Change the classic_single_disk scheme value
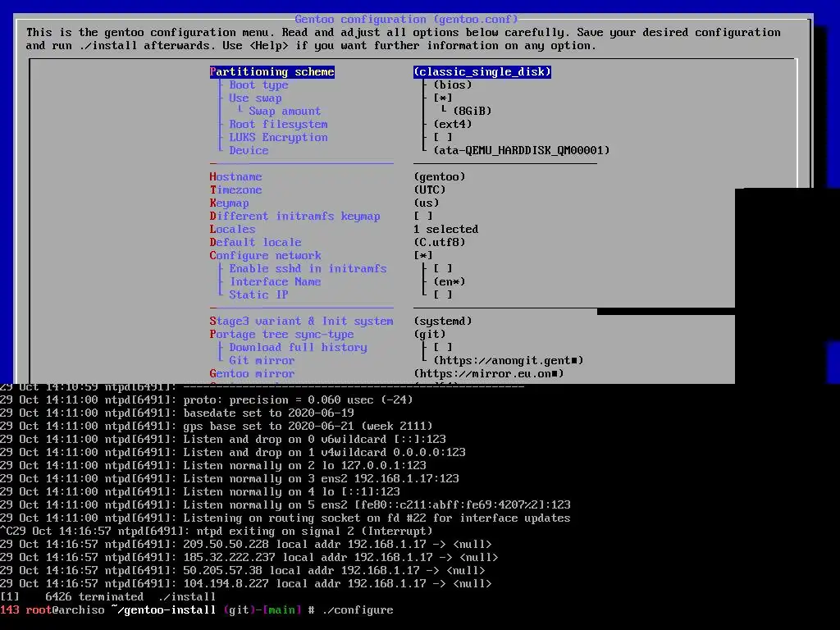This screenshot has width=840, height=630. tap(482, 72)
